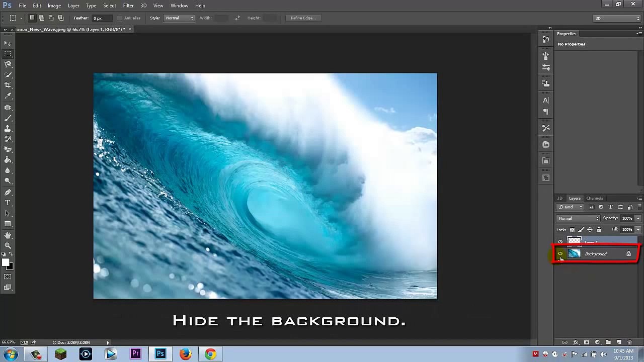Select the Lasso tool

coord(8,64)
